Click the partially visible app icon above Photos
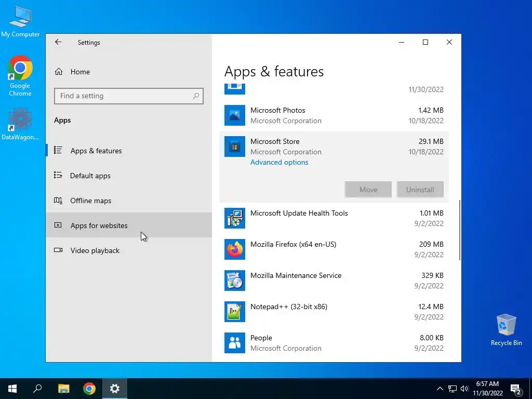 point(235,89)
